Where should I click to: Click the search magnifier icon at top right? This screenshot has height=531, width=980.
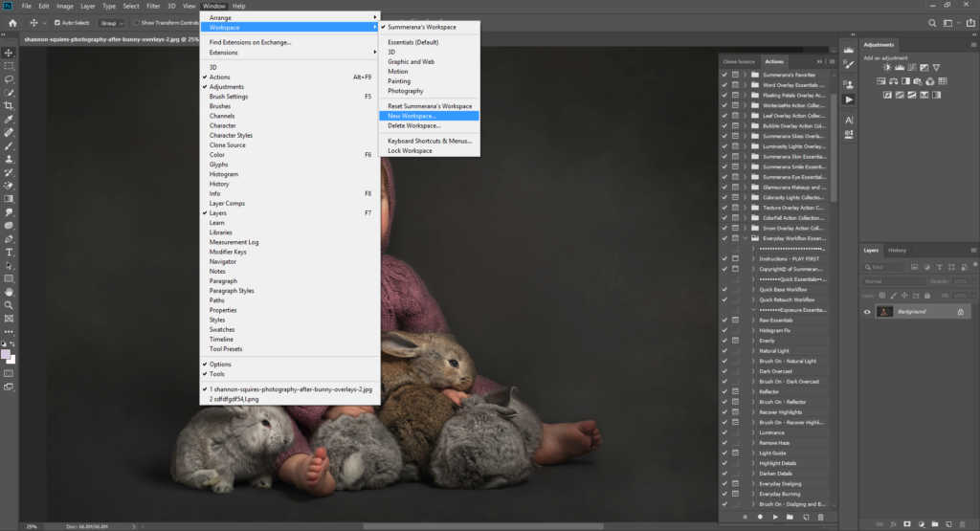932,23
